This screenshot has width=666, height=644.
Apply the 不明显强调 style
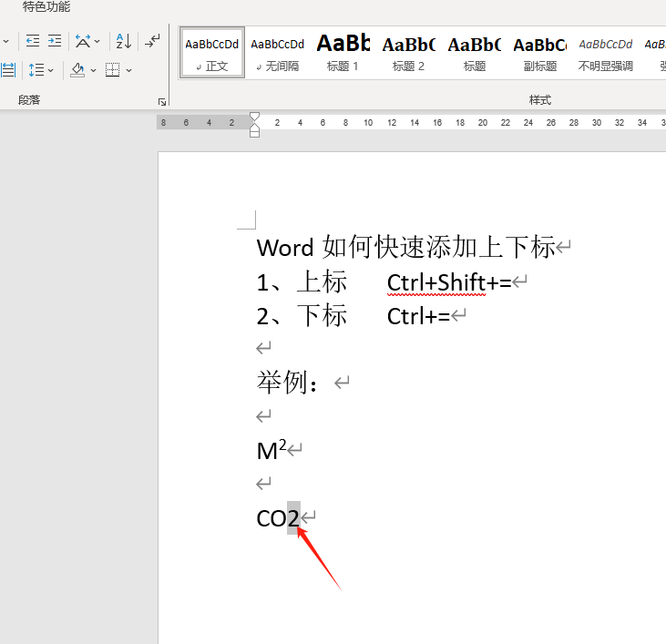point(605,53)
